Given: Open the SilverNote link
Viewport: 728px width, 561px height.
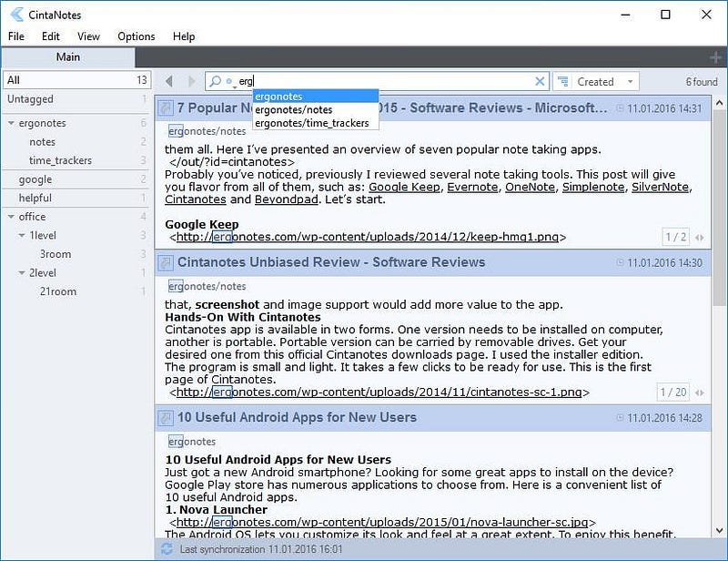Looking at the screenshot, I should coord(660,187).
